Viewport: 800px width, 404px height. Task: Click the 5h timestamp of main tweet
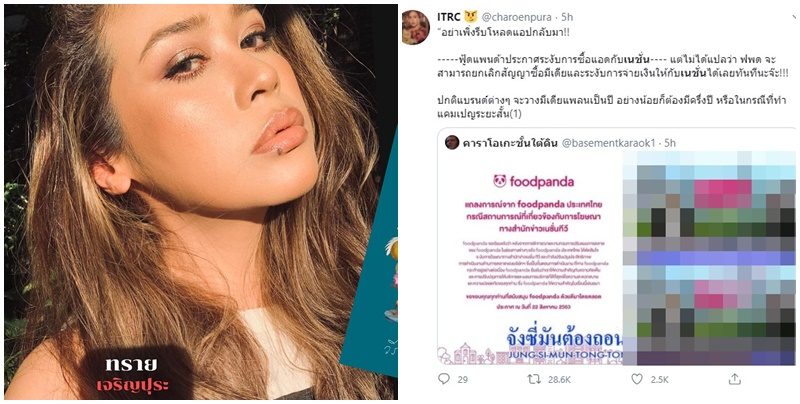567,17
